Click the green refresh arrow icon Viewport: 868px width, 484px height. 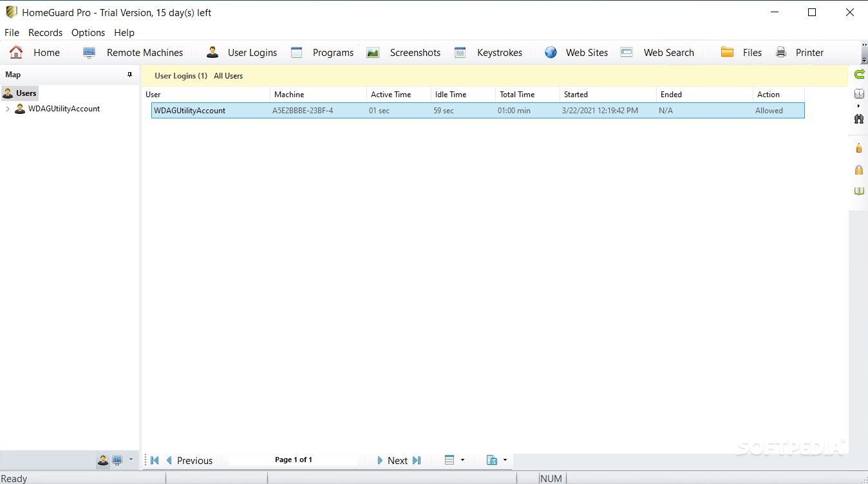pos(859,75)
